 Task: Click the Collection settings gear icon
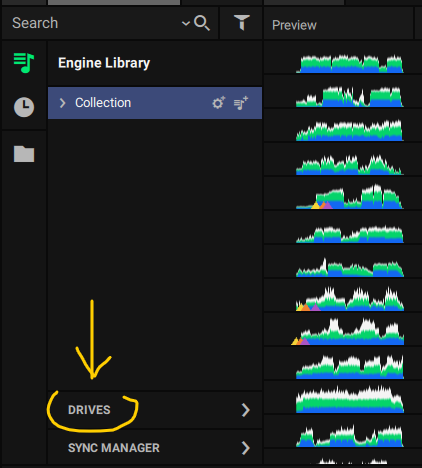click(x=219, y=103)
